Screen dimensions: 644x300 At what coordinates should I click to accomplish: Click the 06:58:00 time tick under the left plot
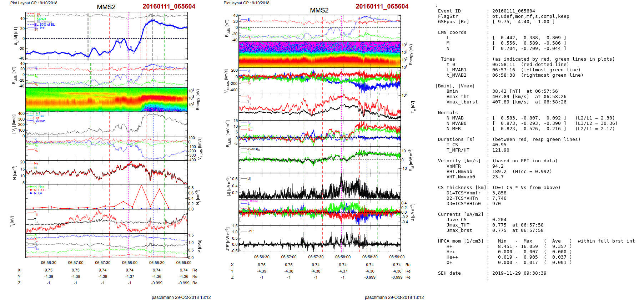point(130,263)
